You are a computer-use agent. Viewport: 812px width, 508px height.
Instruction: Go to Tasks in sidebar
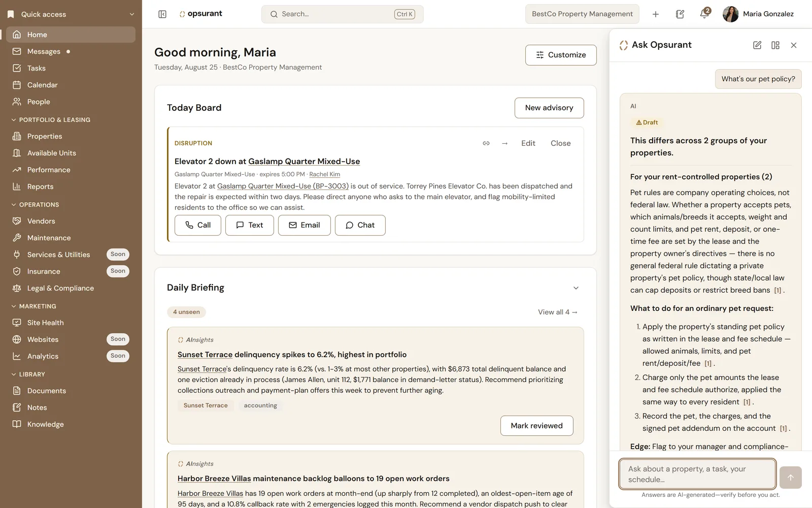(x=71, y=68)
